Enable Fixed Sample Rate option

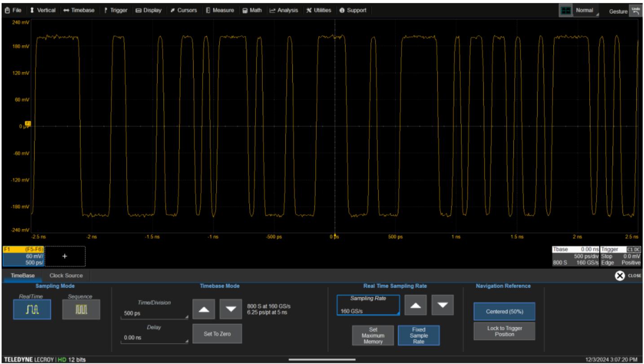pos(419,335)
